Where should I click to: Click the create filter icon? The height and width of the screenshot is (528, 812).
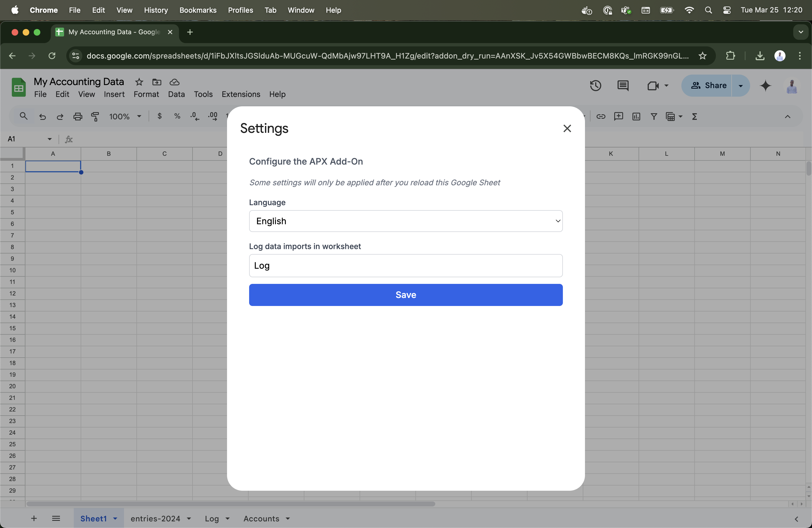(x=654, y=117)
